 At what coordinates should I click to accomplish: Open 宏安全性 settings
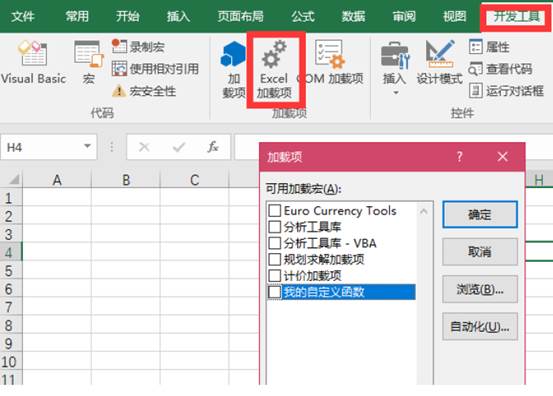(x=144, y=91)
